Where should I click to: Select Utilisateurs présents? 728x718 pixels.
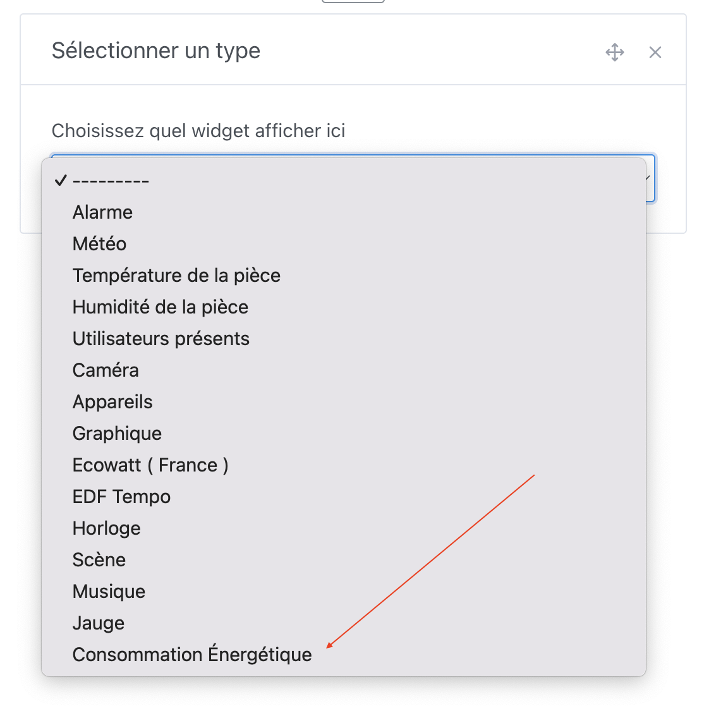[x=161, y=338]
